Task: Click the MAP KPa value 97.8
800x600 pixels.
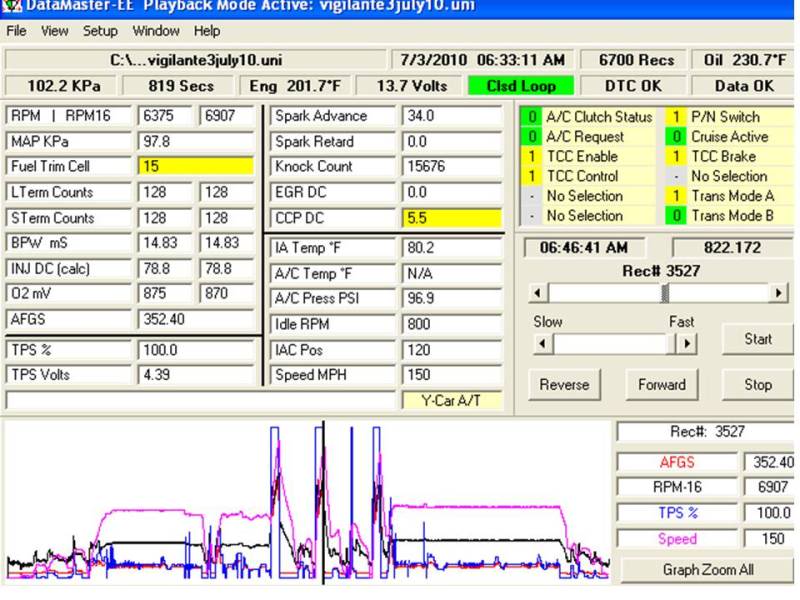Action: (x=196, y=141)
